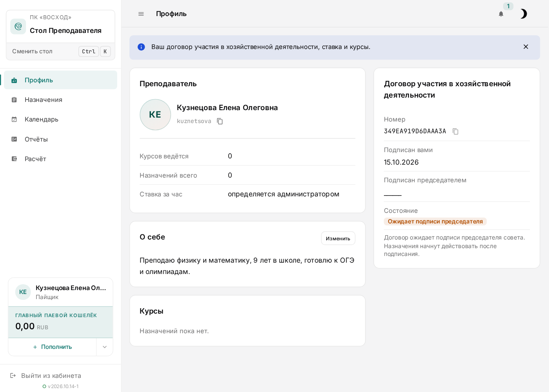
Task: Click the Ожидает подписи председателя status badge
Action: point(435,221)
